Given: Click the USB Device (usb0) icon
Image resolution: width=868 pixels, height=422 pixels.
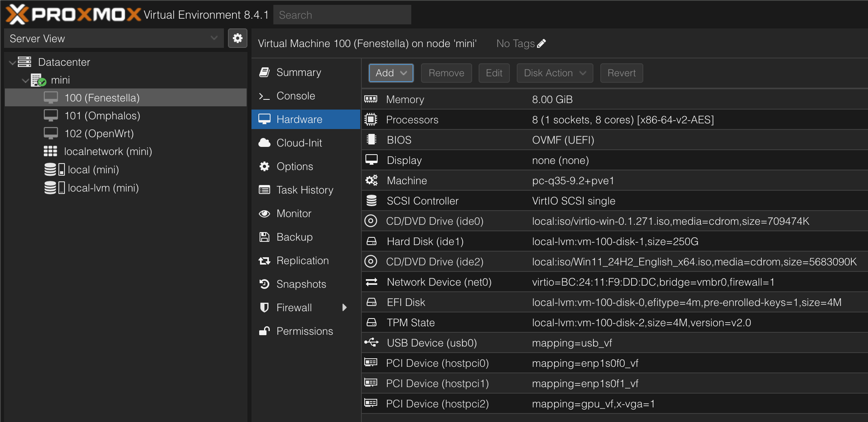Looking at the screenshot, I should pos(372,342).
